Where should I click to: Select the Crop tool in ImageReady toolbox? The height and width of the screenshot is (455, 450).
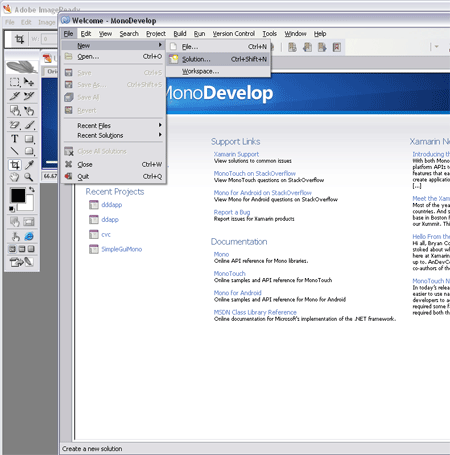click(14, 165)
